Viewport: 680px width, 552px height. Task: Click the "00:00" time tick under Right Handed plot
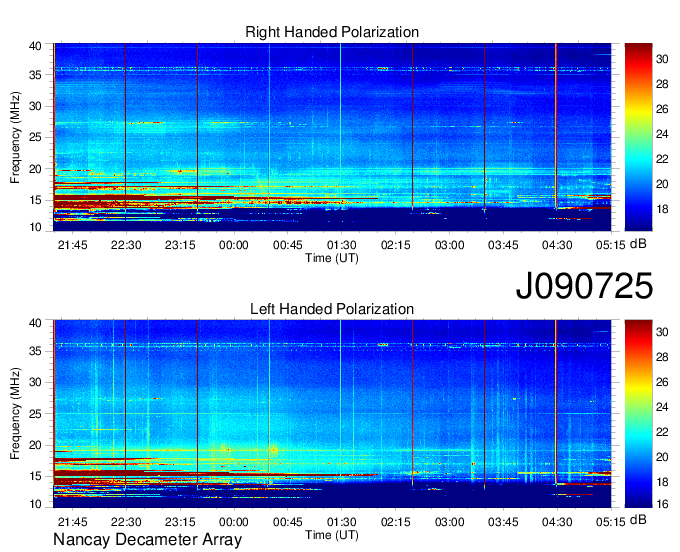(234, 245)
